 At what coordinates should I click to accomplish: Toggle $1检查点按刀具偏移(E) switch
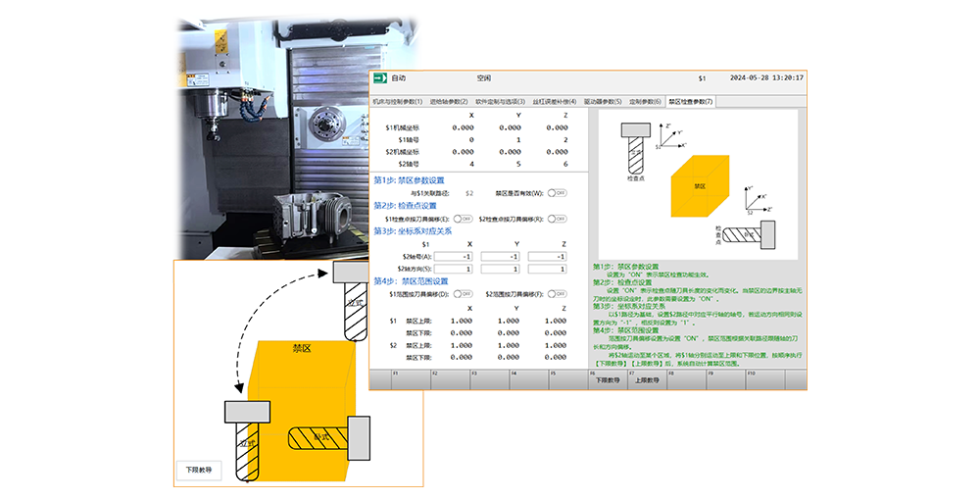tap(462, 218)
